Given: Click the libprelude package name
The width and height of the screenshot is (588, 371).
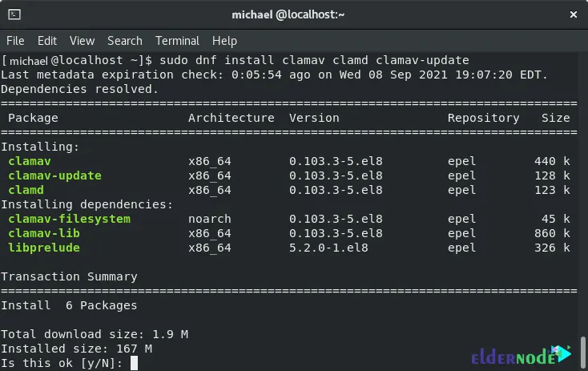Looking at the screenshot, I should pos(44,248).
